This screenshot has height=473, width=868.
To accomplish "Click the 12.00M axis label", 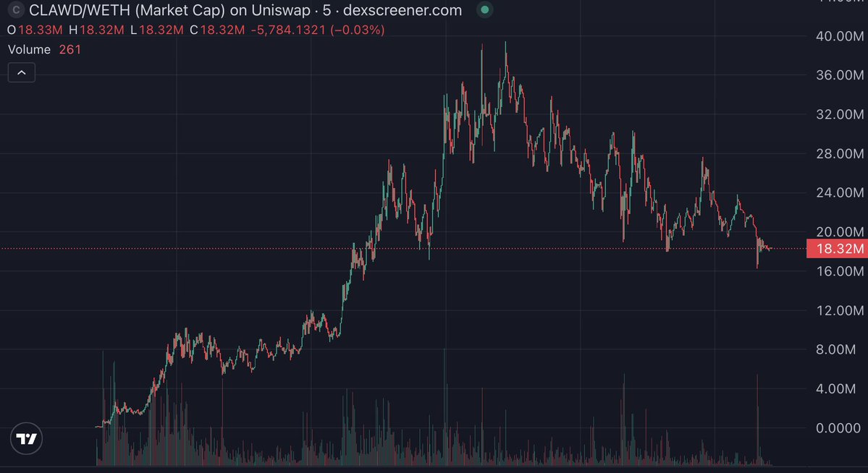I will tap(839, 310).
